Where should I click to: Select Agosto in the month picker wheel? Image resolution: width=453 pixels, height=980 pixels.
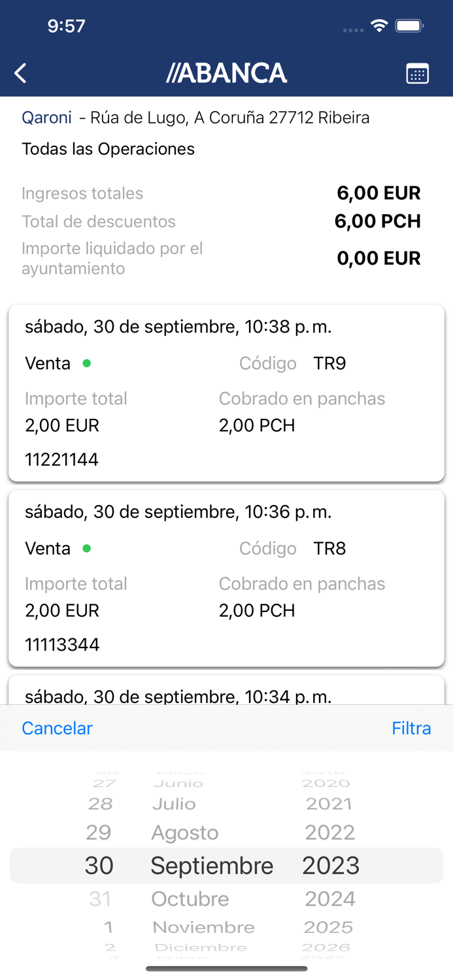pyautogui.click(x=184, y=832)
